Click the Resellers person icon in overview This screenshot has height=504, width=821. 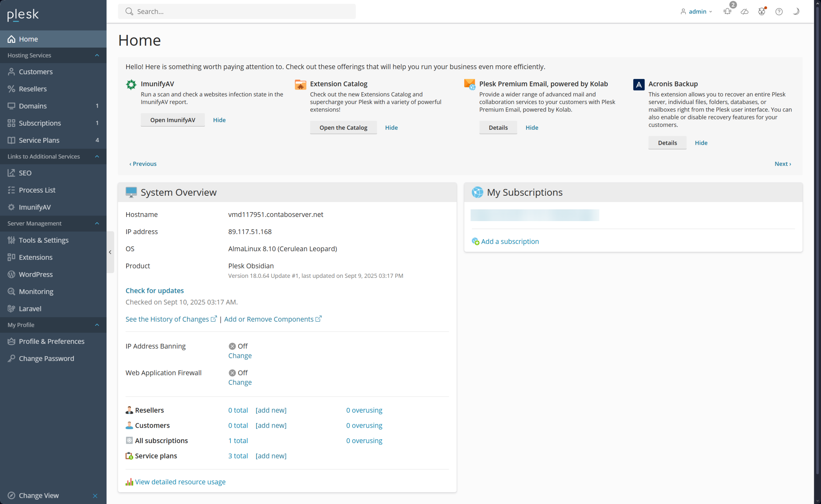coord(129,410)
